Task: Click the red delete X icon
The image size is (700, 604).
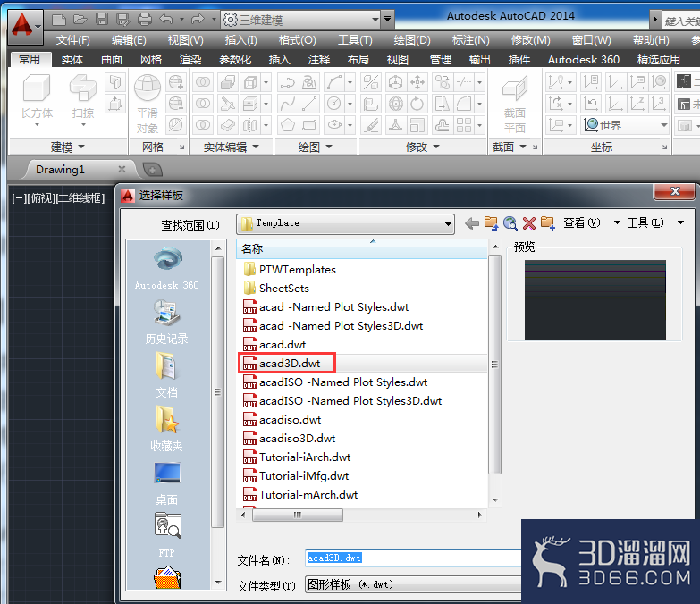Action: pyautogui.click(x=529, y=223)
